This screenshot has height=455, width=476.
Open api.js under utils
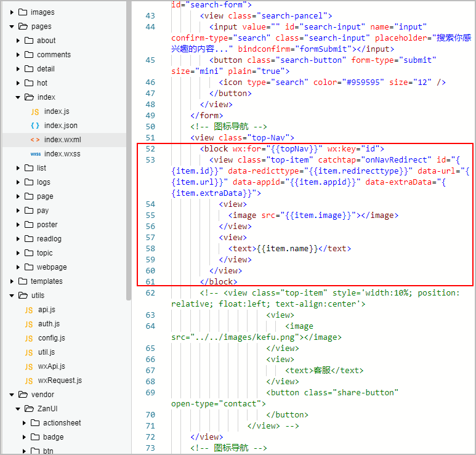(x=46, y=310)
